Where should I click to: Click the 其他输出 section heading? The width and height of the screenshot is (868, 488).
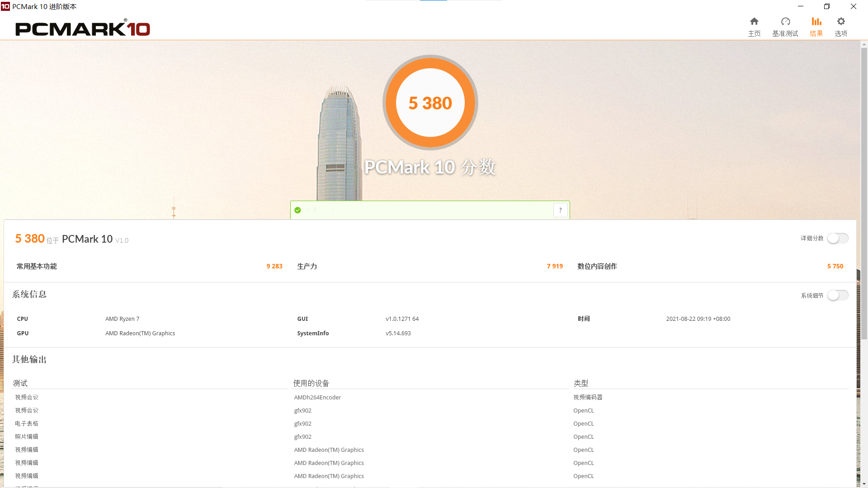(x=29, y=360)
